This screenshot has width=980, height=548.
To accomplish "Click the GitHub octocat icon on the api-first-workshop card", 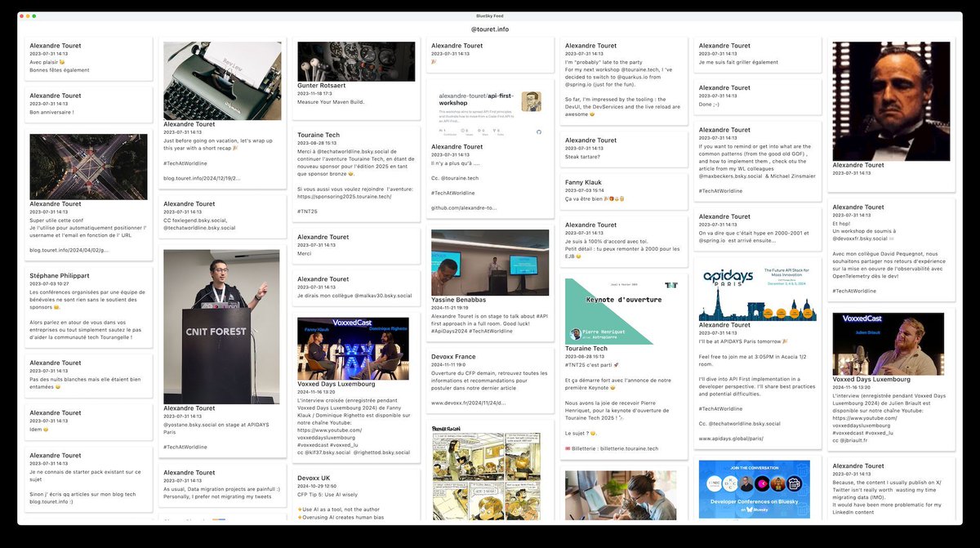I will pyautogui.click(x=540, y=132).
